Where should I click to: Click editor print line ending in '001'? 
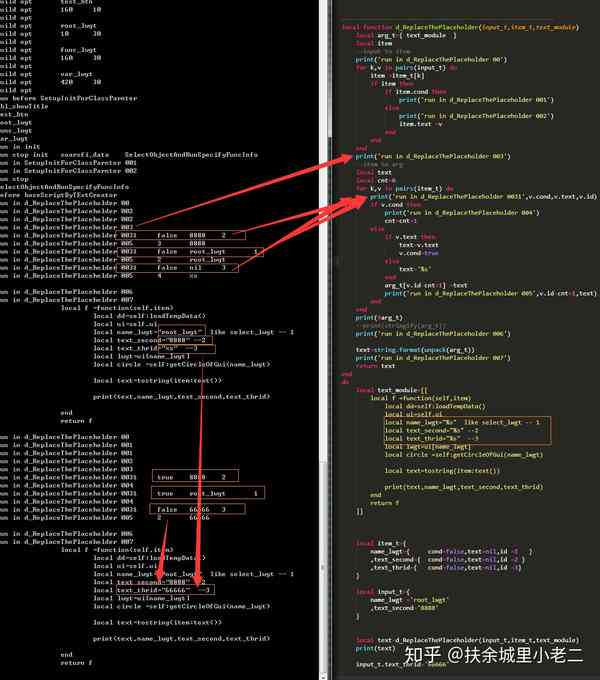point(476,100)
